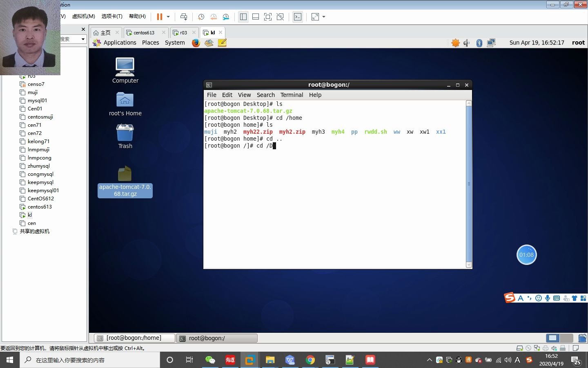This screenshot has width=588, height=368.
Task: Revert the virtual machine to its snapshot
Action: point(214,17)
